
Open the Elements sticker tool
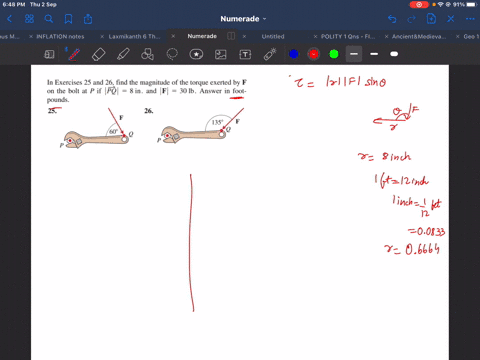[196, 54]
